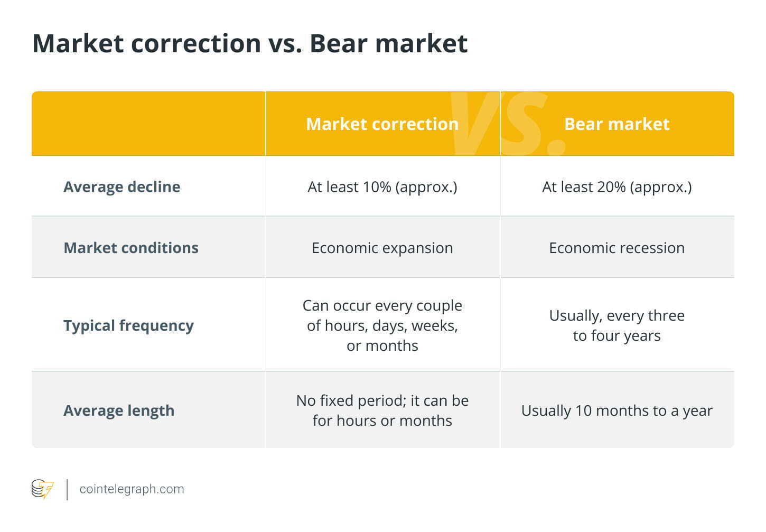Select 'Usually, every three to four years' cell
The height and width of the screenshot is (532, 766).
tap(617, 325)
